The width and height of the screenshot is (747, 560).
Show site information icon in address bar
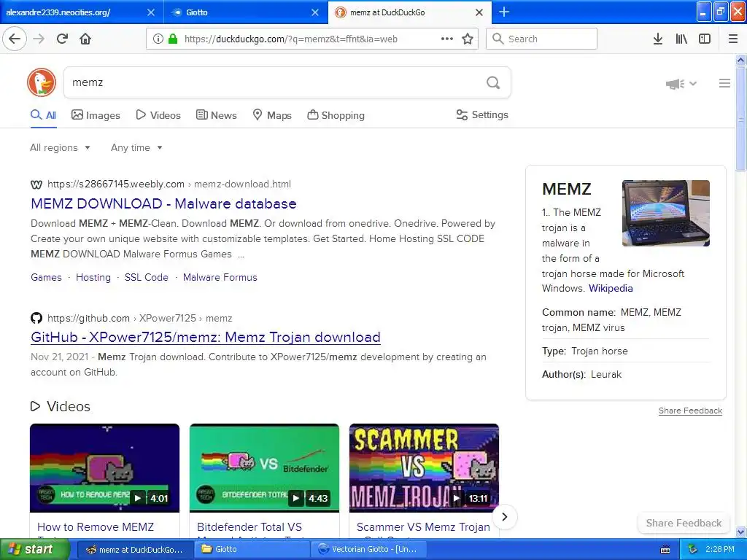click(x=158, y=39)
